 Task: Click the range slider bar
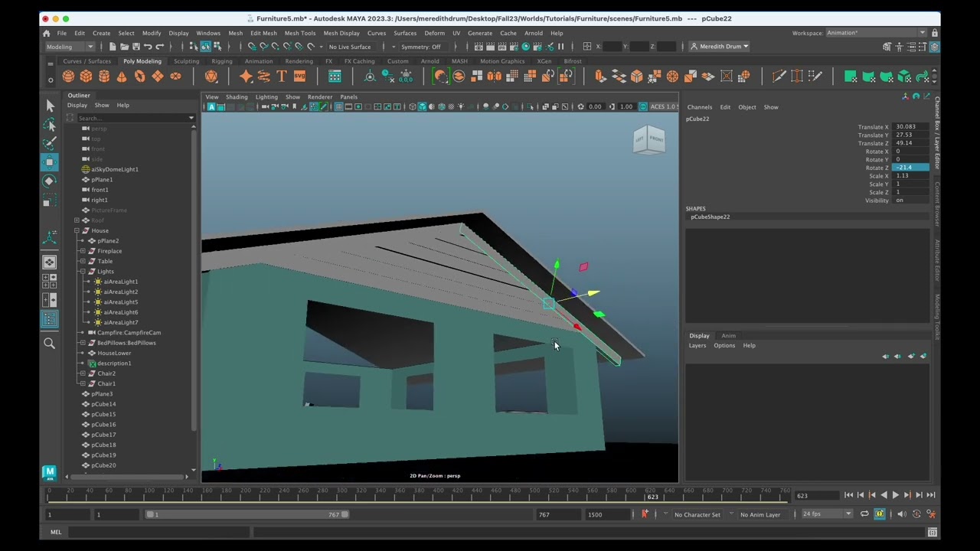click(247, 514)
